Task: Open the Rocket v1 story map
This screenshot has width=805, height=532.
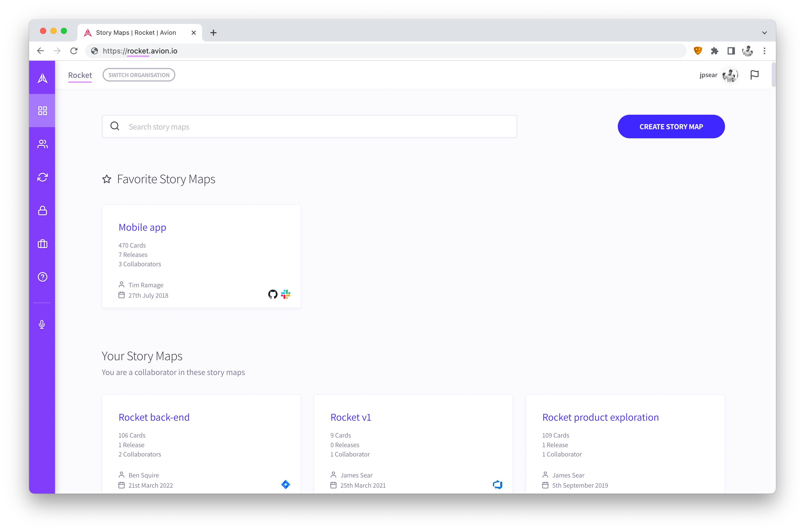Action: pyautogui.click(x=350, y=417)
